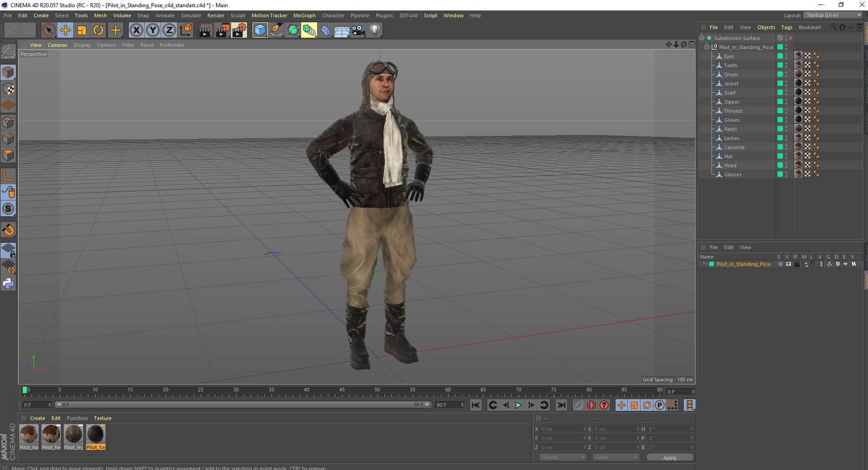Screen dimensions: 868x470
Task: Click the Render View clapperboard icon
Action: pos(206,30)
